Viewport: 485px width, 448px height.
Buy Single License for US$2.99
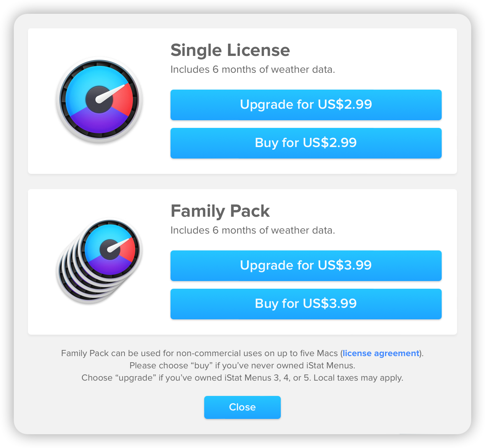tap(306, 143)
